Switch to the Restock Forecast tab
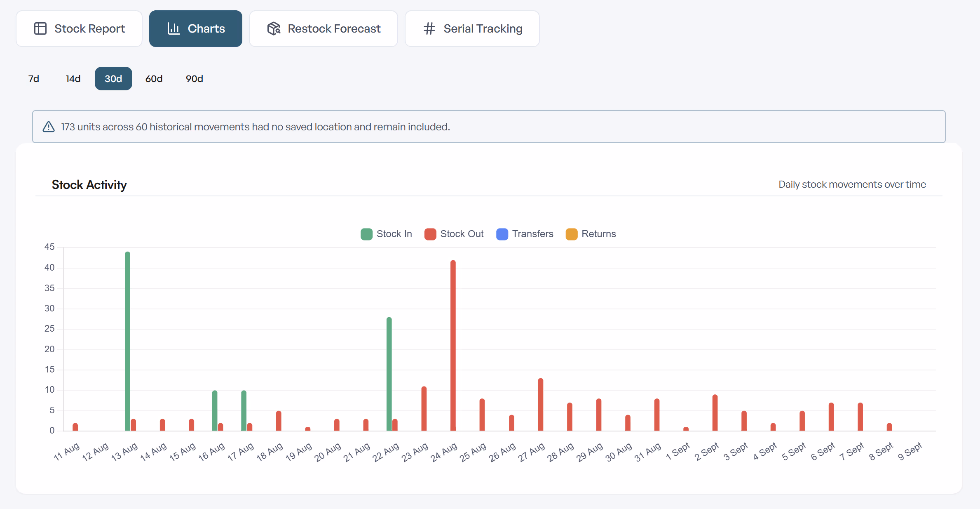The height and width of the screenshot is (509, 980). click(324, 28)
